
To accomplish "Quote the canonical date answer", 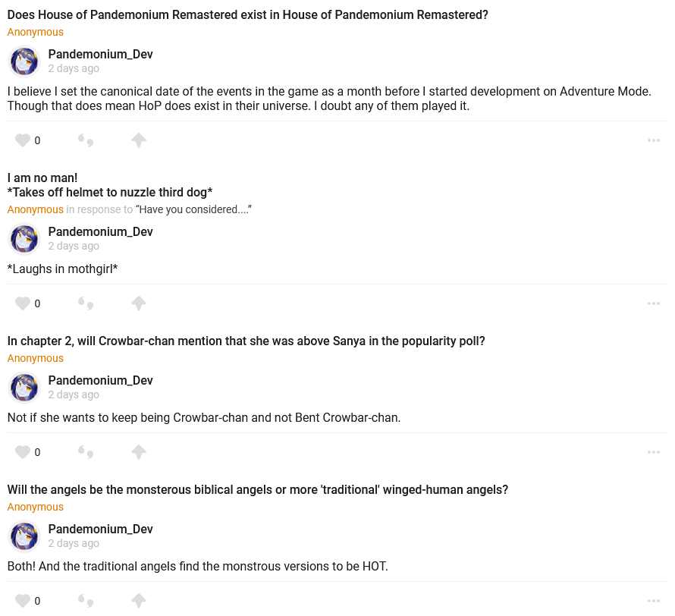I will (x=86, y=140).
